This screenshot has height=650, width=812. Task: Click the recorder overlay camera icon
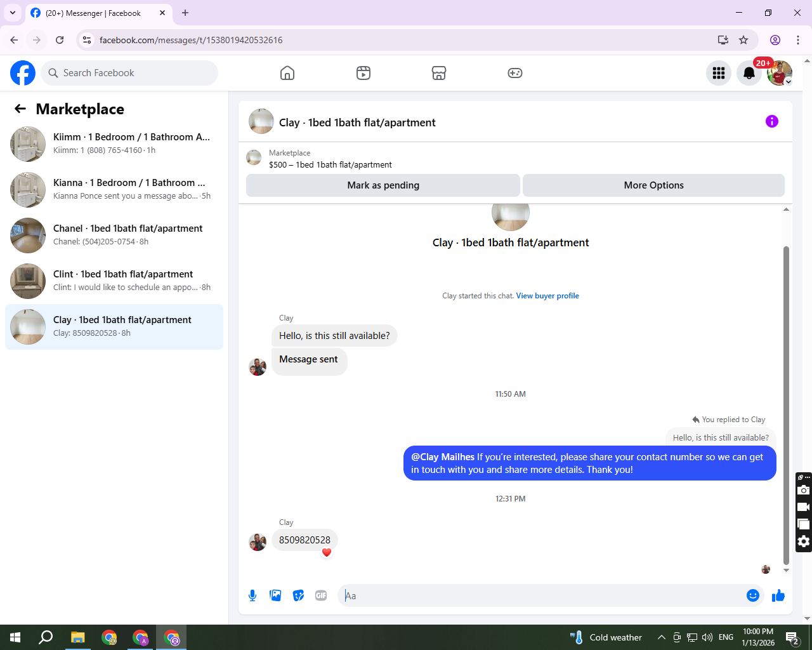[x=804, y=490]
